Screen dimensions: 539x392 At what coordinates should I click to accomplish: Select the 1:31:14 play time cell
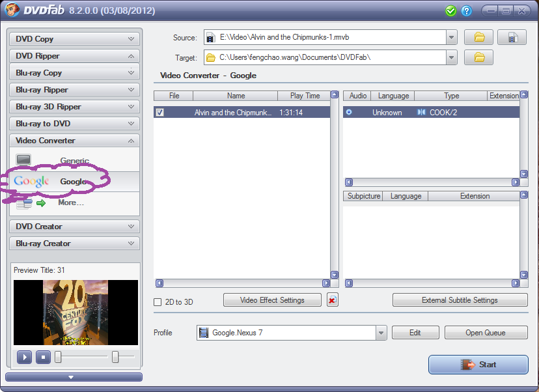point(291,113)
